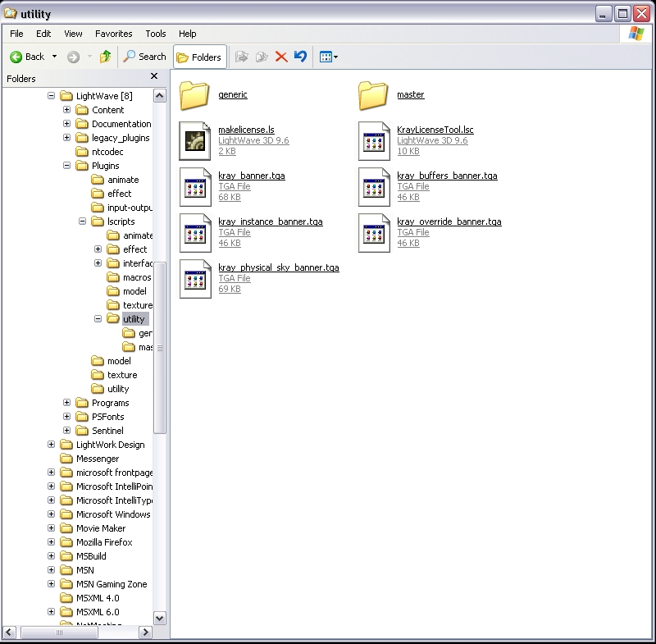Click the kray_physical_sky_banner.tga file name
This screenshot has height=644, width=656.
point(278,267)
